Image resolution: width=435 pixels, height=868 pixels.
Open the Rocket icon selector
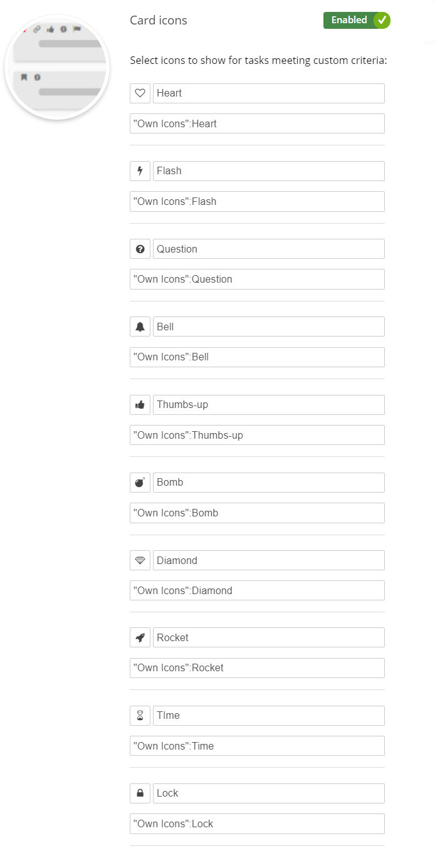(139, 637)
